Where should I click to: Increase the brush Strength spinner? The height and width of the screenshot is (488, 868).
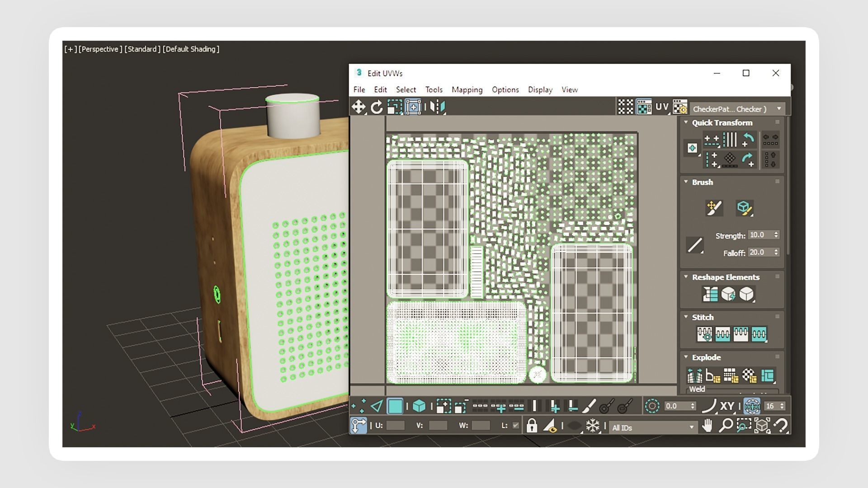pyautogui.click(x=776, y=233)
